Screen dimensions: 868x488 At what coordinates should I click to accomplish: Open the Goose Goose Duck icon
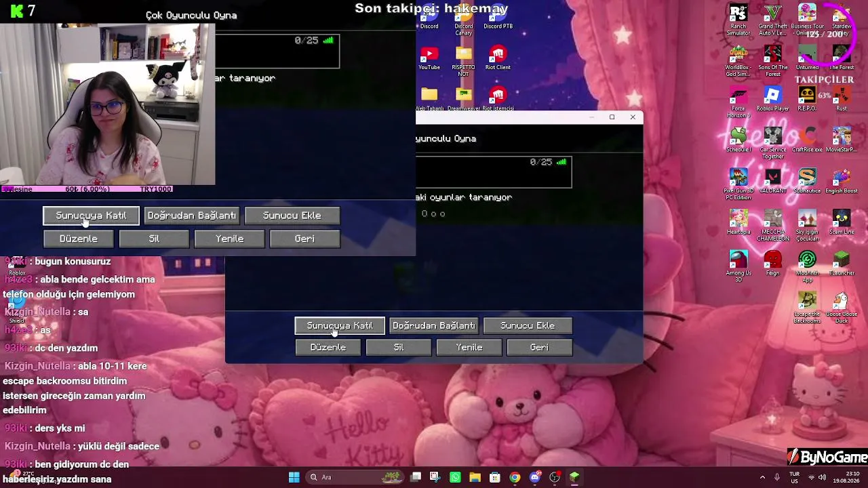tap(842, 308)
